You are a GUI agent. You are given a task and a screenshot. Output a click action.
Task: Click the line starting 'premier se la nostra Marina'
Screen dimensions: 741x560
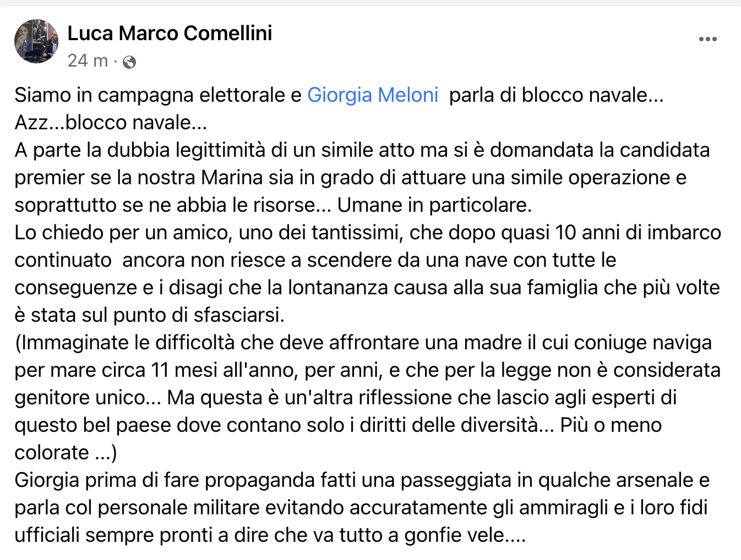(350, 178)
